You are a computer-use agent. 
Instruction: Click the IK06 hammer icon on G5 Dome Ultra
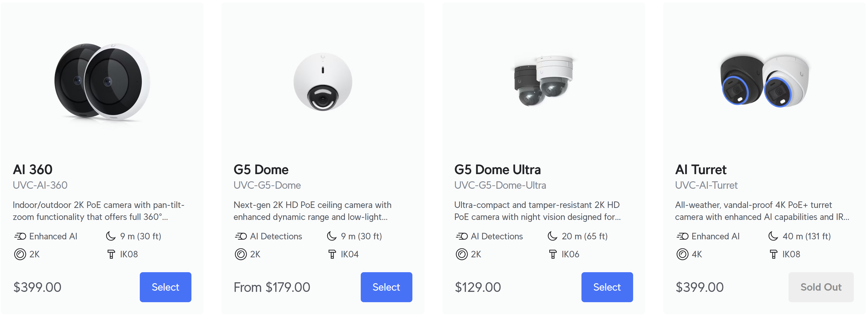(553, 254)
